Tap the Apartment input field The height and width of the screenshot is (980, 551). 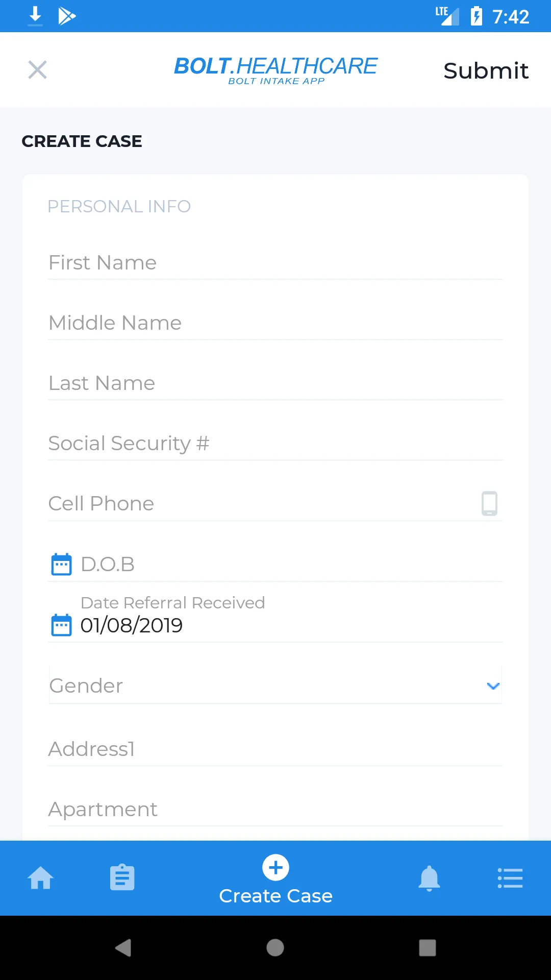pos(275,809)
